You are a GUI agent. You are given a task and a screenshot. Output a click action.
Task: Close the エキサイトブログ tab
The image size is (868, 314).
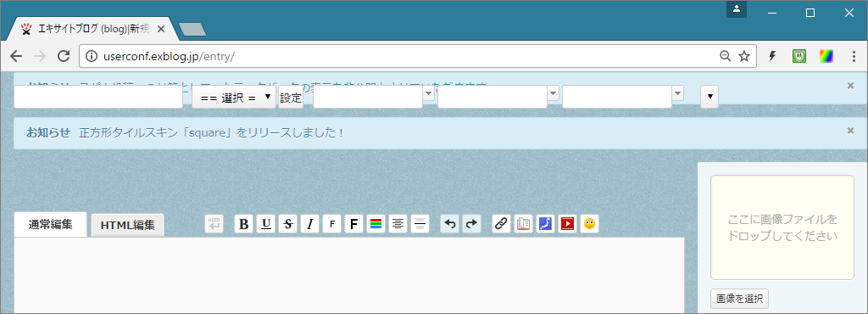click(x=161, y=30)
